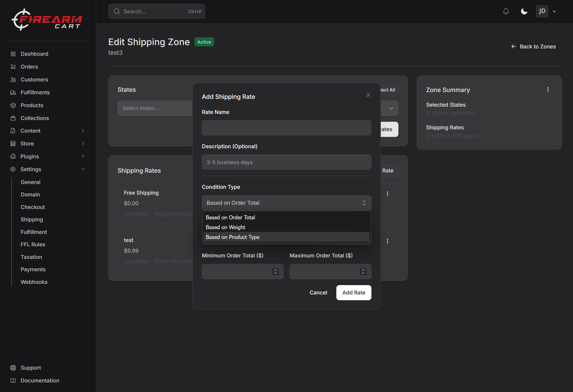
Task: Click the top Search box
Action: click(156, 11)
